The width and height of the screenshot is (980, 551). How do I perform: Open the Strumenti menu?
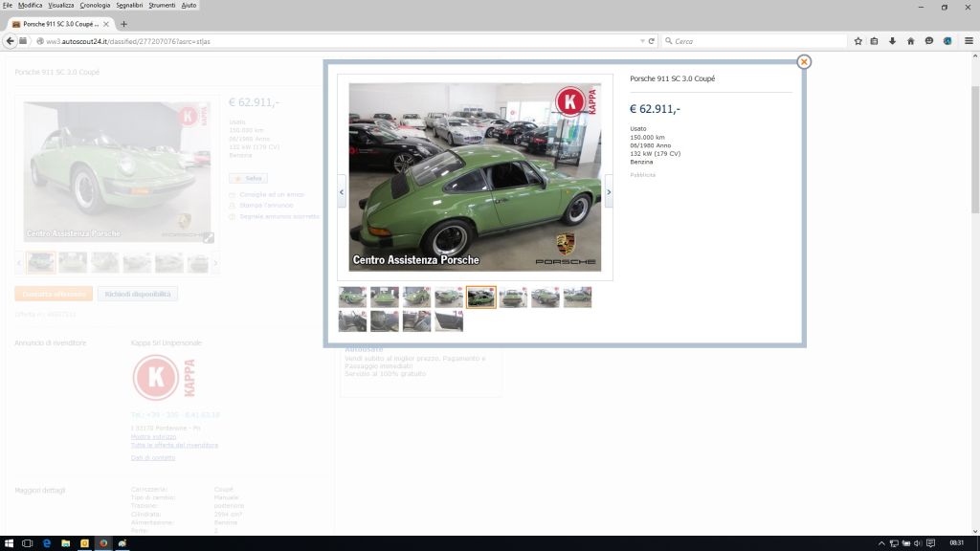[162, 5]
